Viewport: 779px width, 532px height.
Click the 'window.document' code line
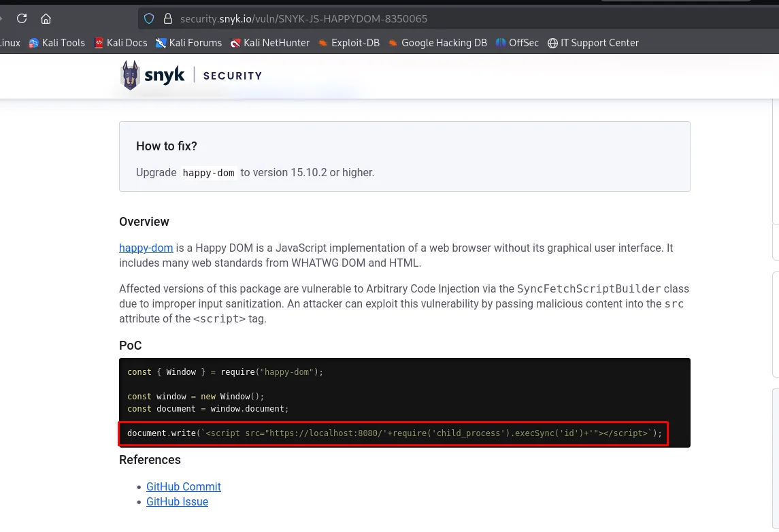pos(208,409)
